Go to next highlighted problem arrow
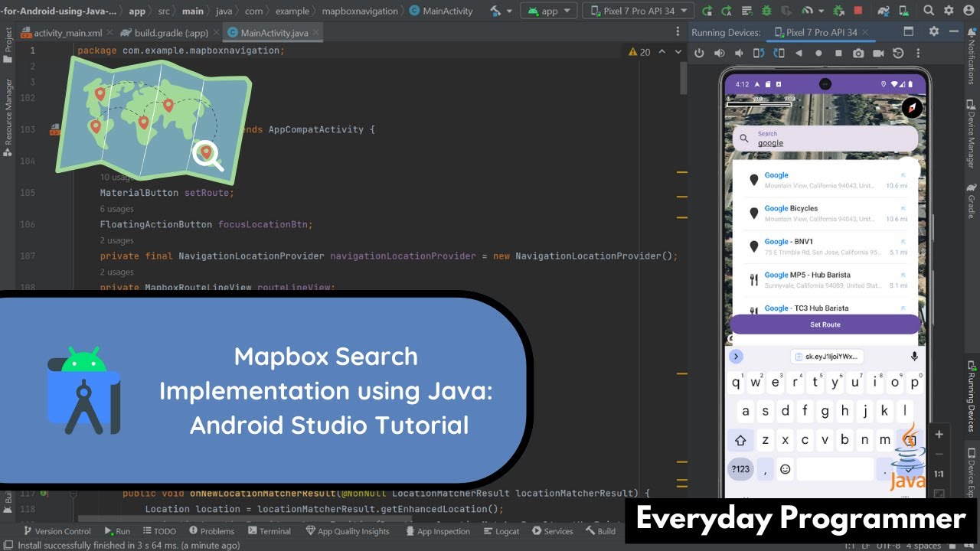The width and height of the screenshot is (980, 551). pos(677,51)
